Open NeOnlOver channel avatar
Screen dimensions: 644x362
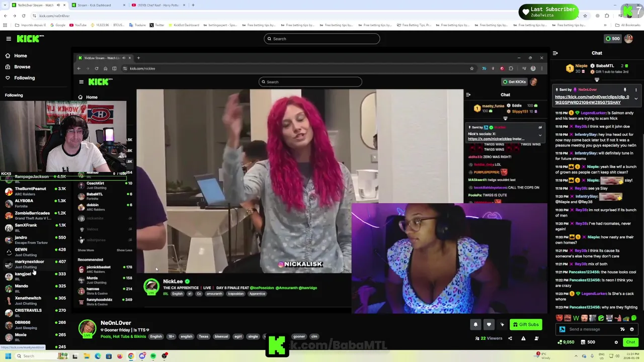(x=87, y=328)
